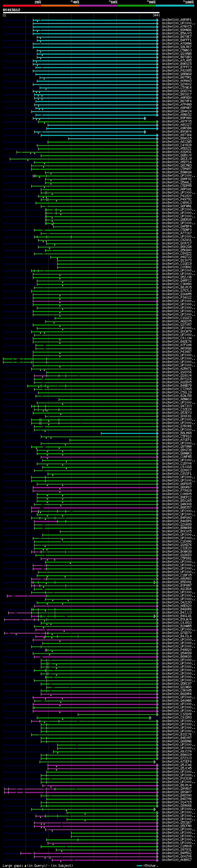The width and height of the screenshot is (197, 868).
Task: Open the UniRef100_A7LH85 entry
Action: pyautogui.click(x=177, y=60)
